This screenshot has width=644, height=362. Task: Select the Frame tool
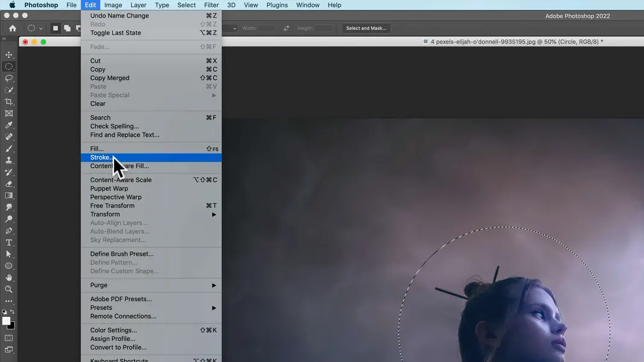point(8,113)
